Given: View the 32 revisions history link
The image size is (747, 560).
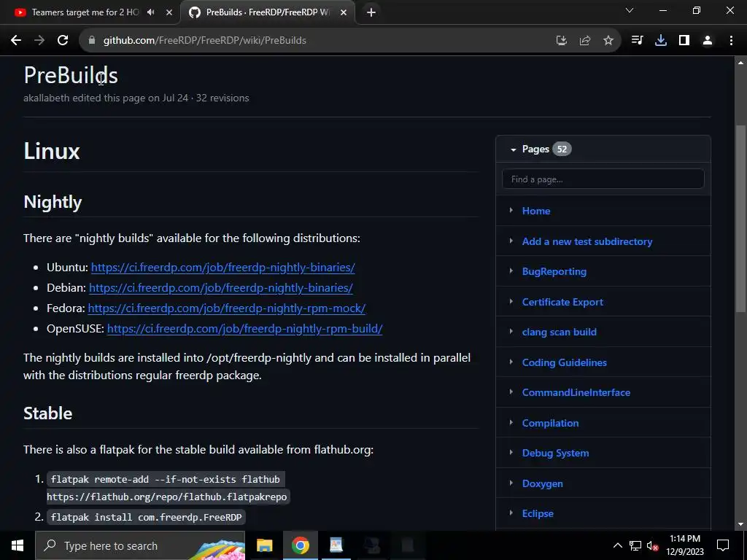Looking at the screenshot, I should click(222, 98).
